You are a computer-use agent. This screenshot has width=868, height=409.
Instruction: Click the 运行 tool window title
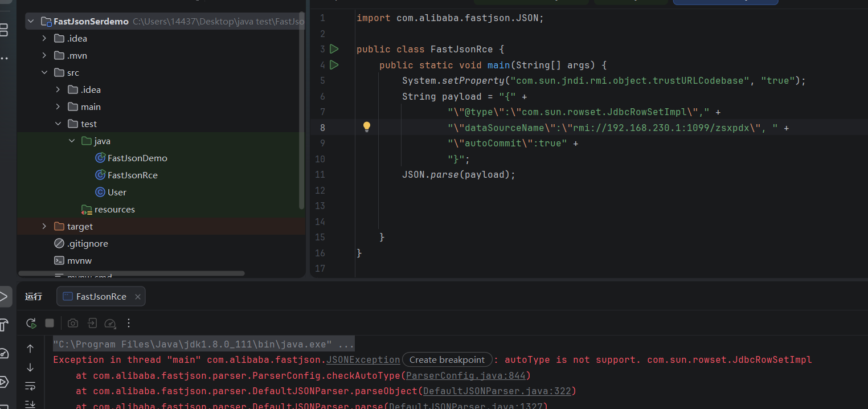pos(34,296)
